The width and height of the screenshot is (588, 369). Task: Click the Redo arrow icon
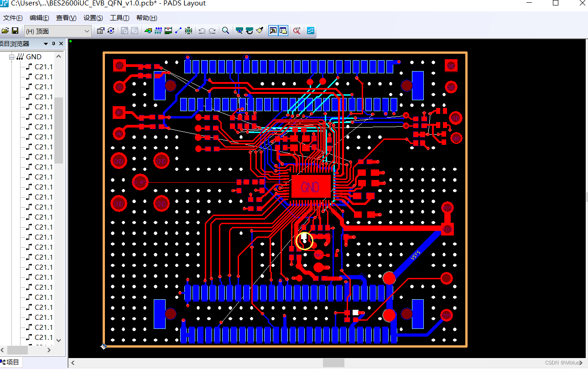212,31
